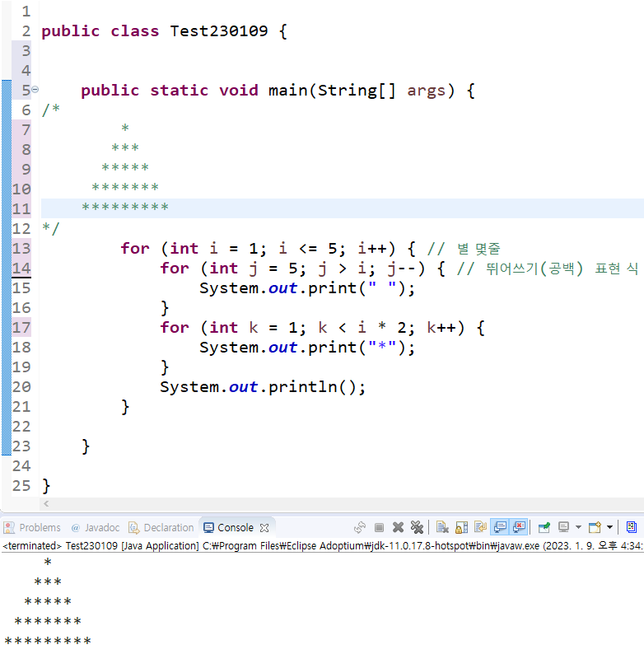This screenshot has width=644, height=654.
Task: Click the comment opening '/*' on line 6
Action: (x=51, y=110)
